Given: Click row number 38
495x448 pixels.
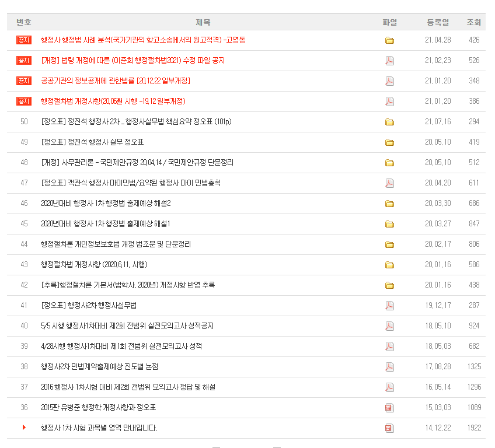Looking at the screenshot, I should 24,366.
